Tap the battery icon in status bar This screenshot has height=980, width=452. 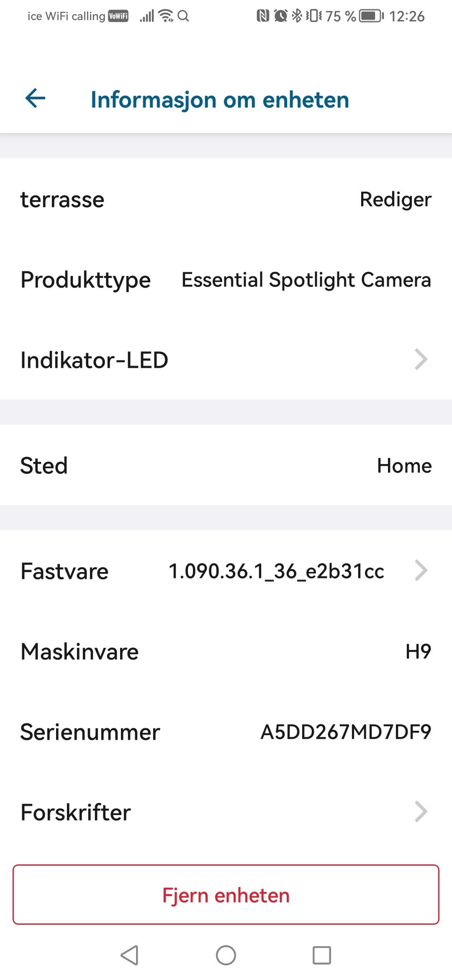[371, 16]
